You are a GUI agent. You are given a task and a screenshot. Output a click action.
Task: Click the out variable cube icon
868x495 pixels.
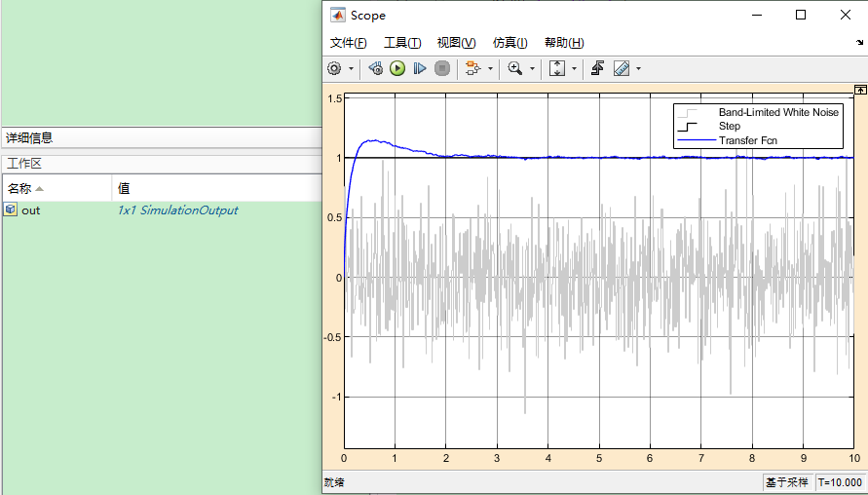[x=11, y=209]
